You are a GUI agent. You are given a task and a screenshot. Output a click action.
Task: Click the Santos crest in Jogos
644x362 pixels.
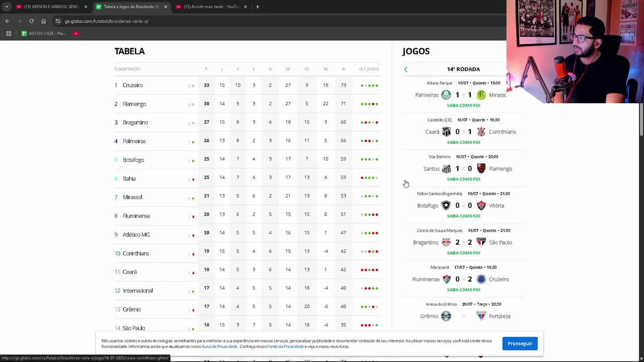coord(446,168)
